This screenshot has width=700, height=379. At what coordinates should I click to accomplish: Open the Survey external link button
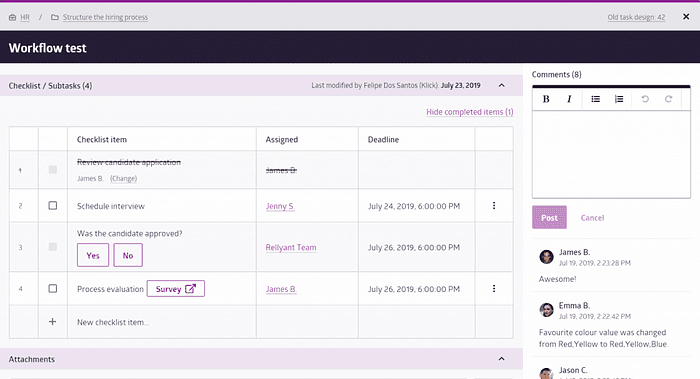[x=175, y=288]
